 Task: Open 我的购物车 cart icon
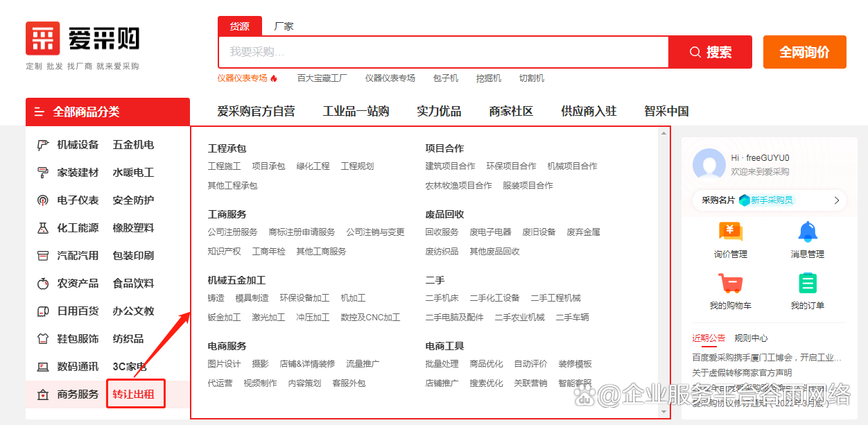(731, 284)
